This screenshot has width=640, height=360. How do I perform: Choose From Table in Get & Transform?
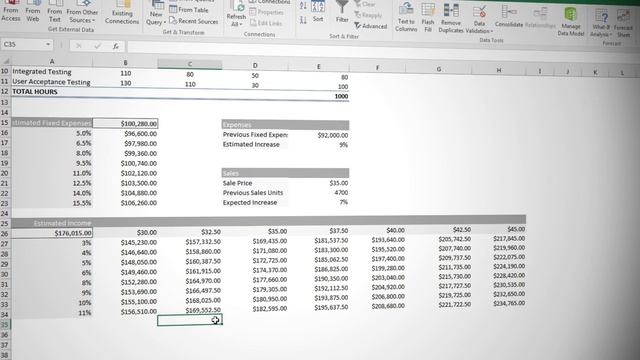coord(189,9)
